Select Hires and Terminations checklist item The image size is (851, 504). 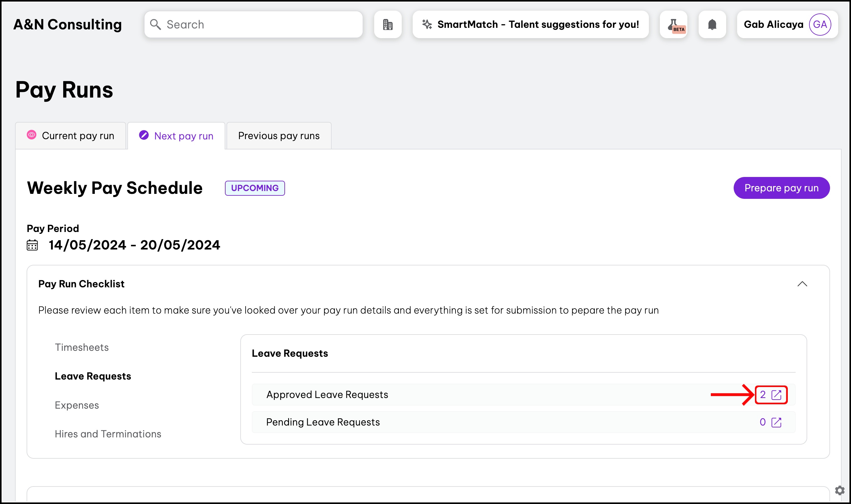pos(108,434)
